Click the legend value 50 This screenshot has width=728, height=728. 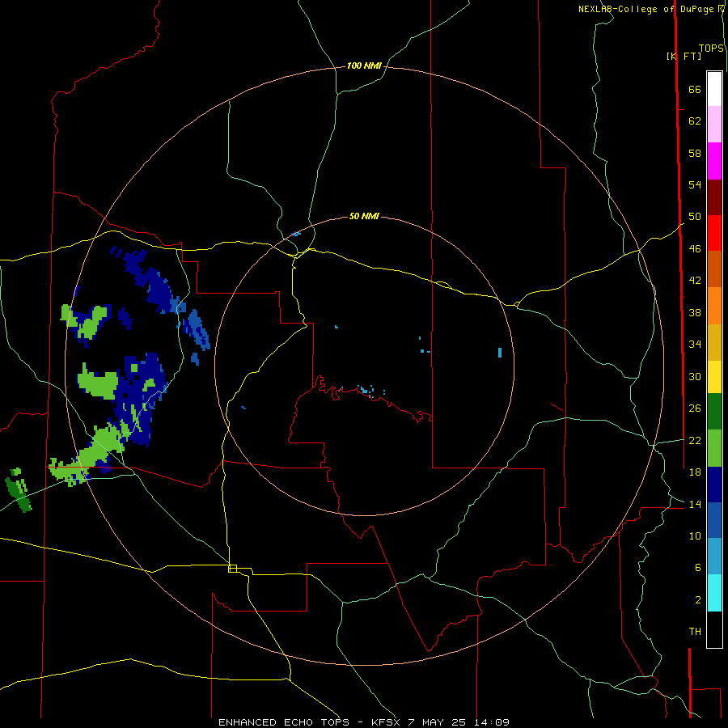(695, 216)
